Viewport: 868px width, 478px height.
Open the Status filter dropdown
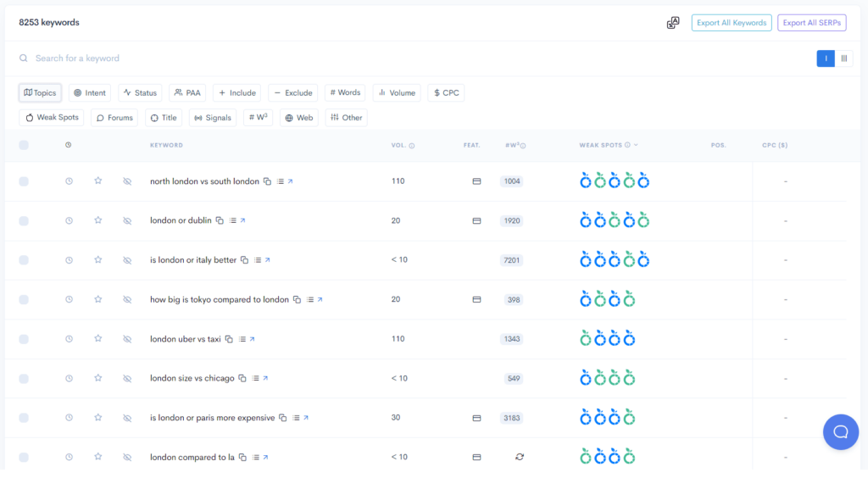tap(140, 93)
